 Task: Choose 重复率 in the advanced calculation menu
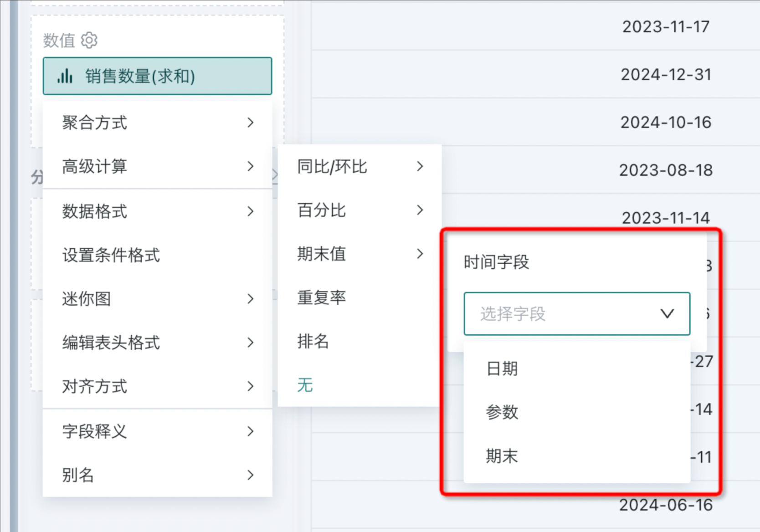tap(359, 297)
